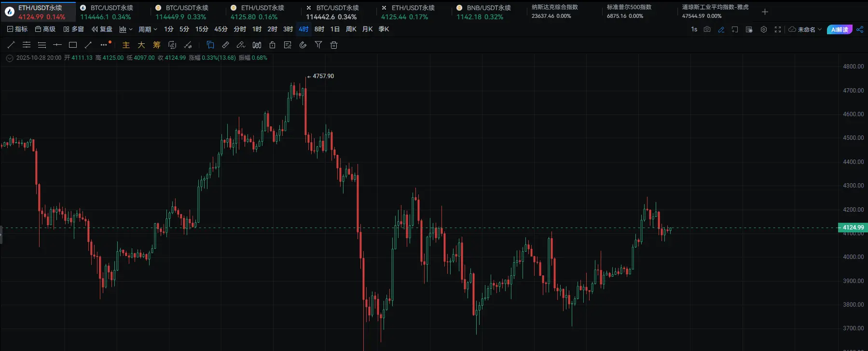This screenshot has height=351, width=868.
Task: Click the diagonal line tool icon left of blue layers icon
Action: (188, 45)
